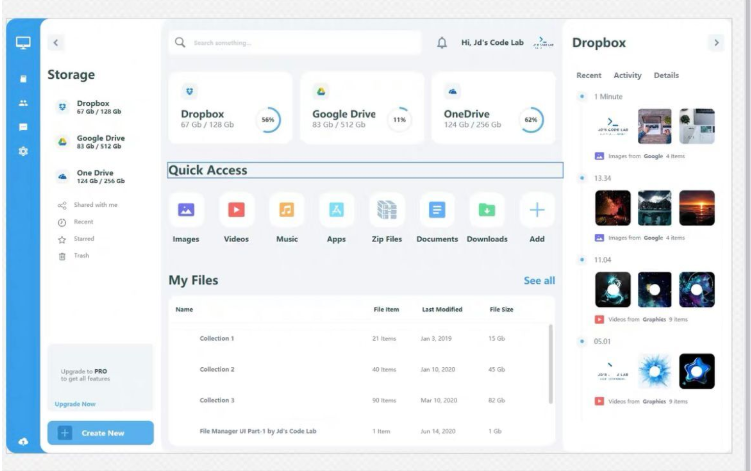Switch to the Details tab
This screenshot has height=471, width=751.
[x=666, y=75]
